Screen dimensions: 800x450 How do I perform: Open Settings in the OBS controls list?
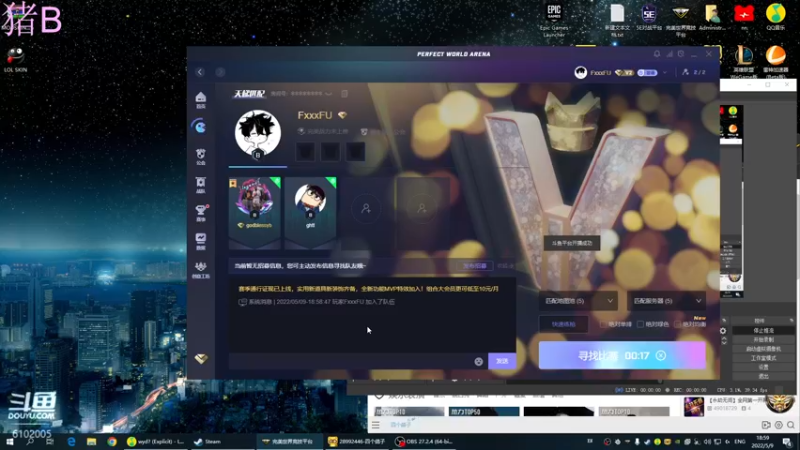[x=763, y=367]
